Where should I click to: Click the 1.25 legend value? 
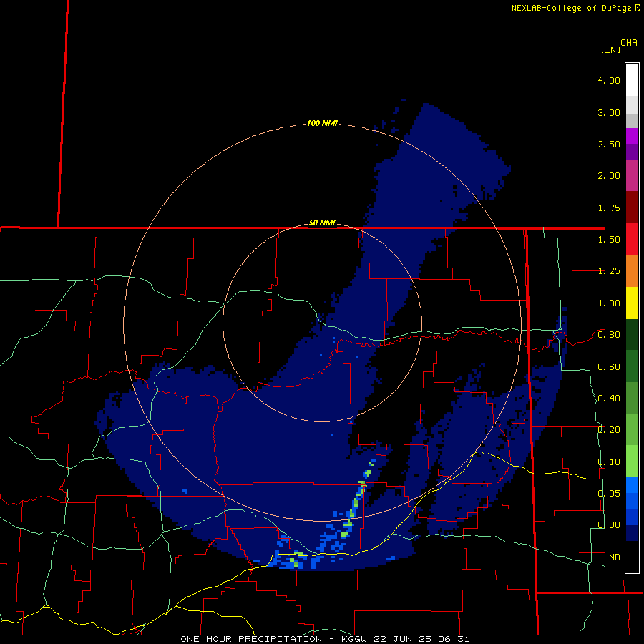(609, 271)
